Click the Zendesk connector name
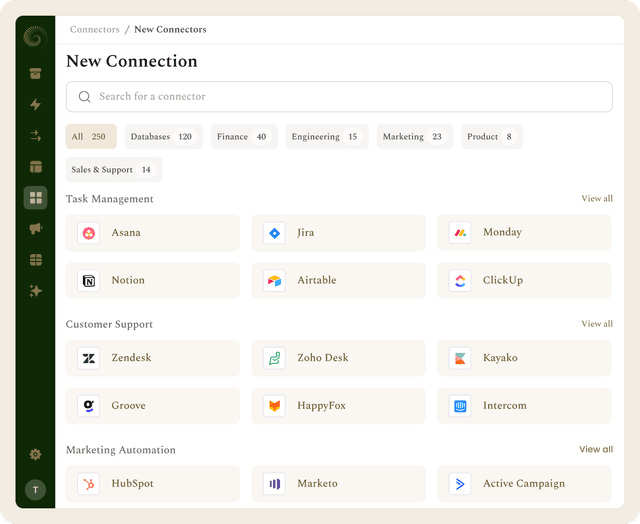This screenshot has height=524, width=640. point(131,358)
